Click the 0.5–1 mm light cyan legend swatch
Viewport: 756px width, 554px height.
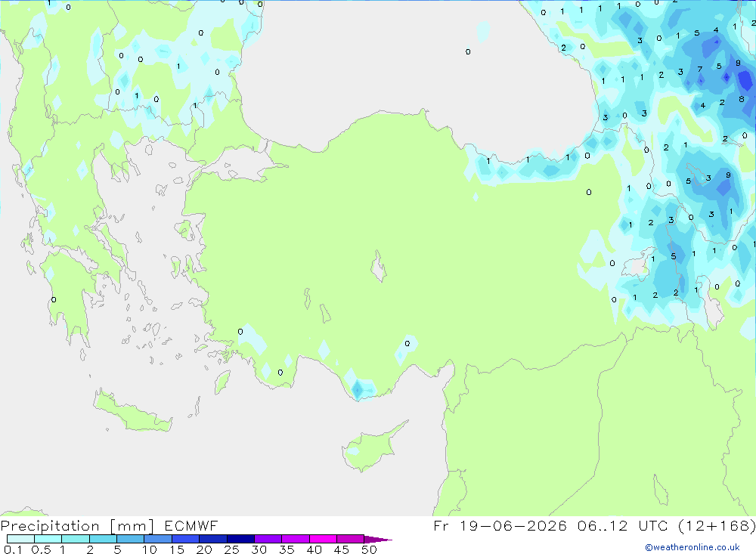pos(48,539)
